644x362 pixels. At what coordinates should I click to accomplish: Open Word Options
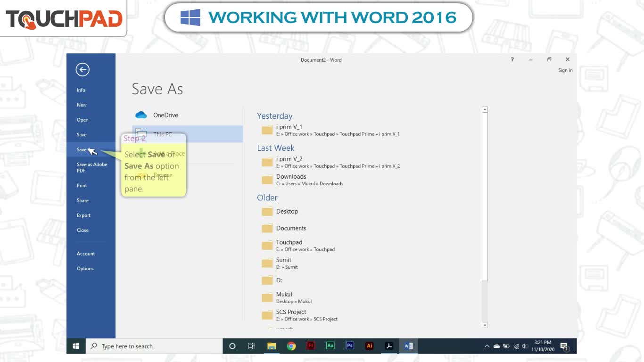(85, 269)
